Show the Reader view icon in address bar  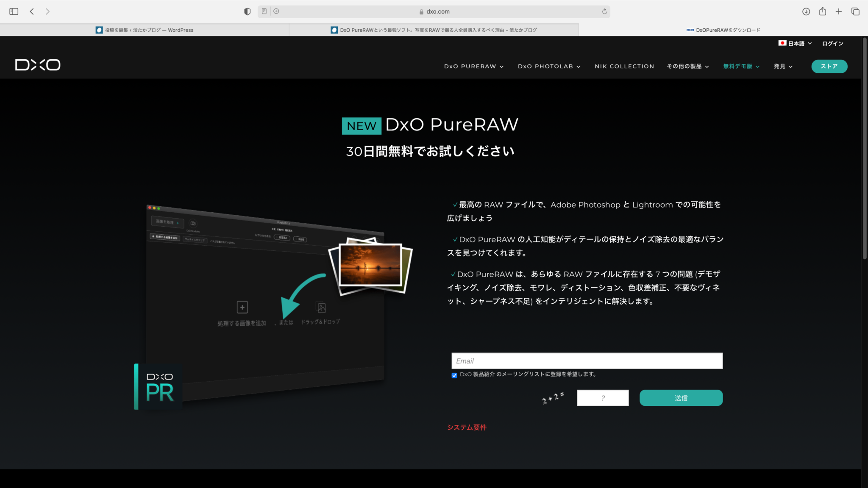[x=264, y=11]
